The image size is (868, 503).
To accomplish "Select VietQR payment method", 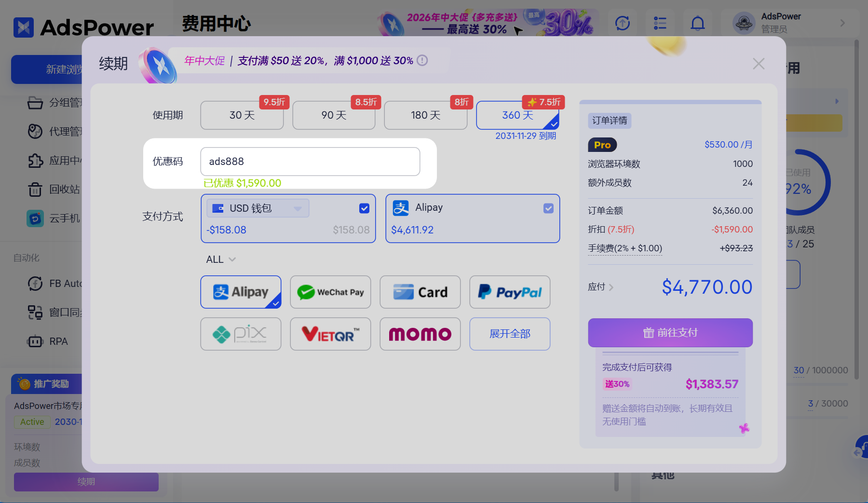I will 330,334.
